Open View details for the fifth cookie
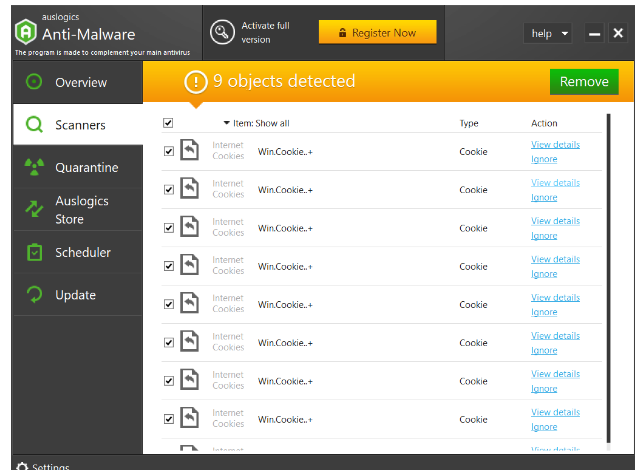Image resolution: width=636 pixels, height=472 pixels. tap(555, 298)
